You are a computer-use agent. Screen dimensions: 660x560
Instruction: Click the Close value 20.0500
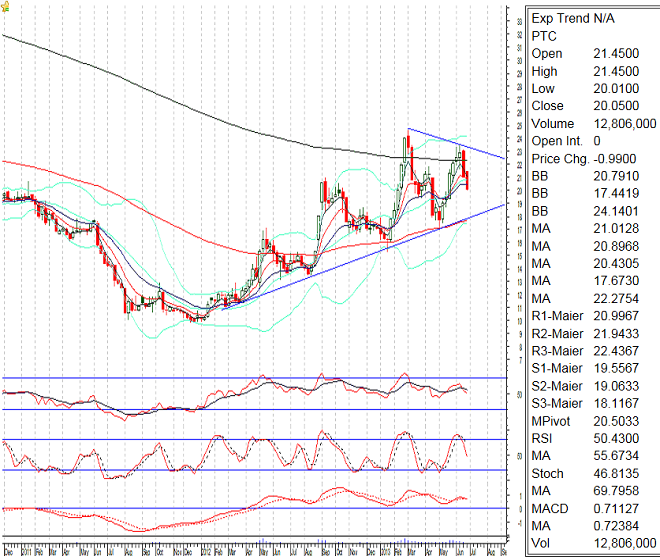(x=617, y=106)
